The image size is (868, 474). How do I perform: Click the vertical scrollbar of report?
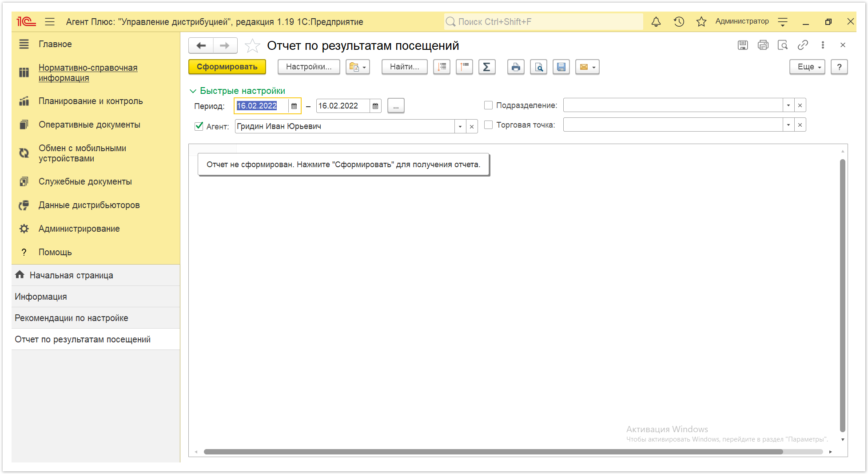843,295
